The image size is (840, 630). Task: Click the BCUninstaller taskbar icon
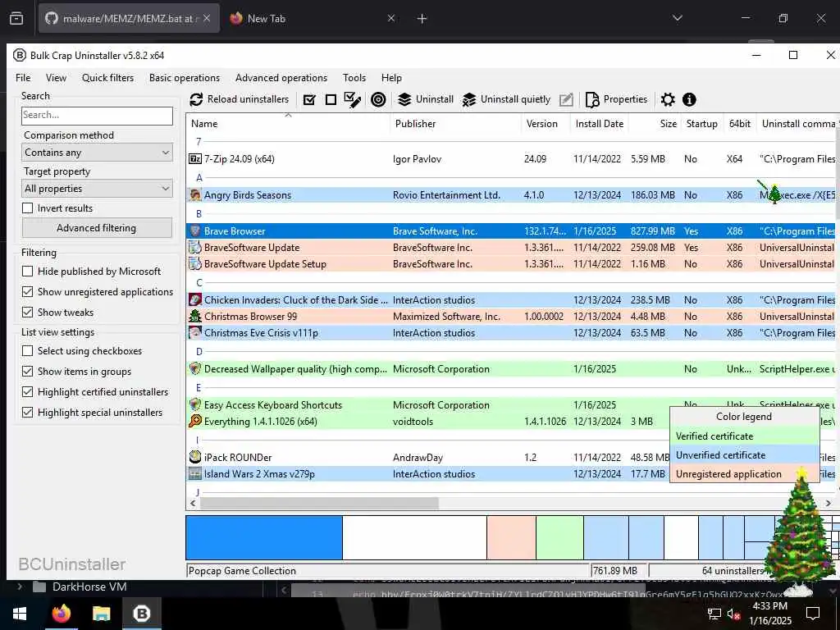(x=142, y=614)
